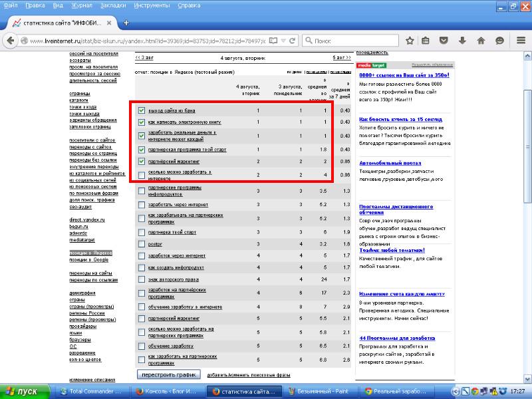Open the Закладки menu
Image resolution: width=532 pixels, height=399 pixels.
click(113, 5)
